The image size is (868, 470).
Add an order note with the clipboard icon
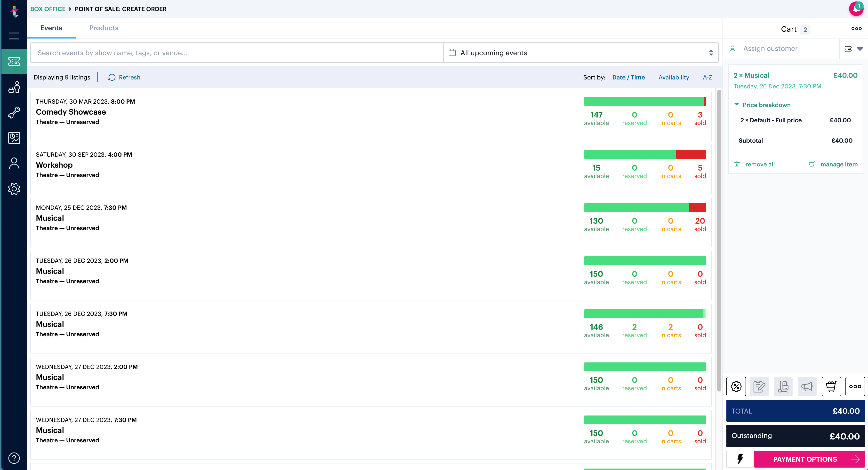759,386
